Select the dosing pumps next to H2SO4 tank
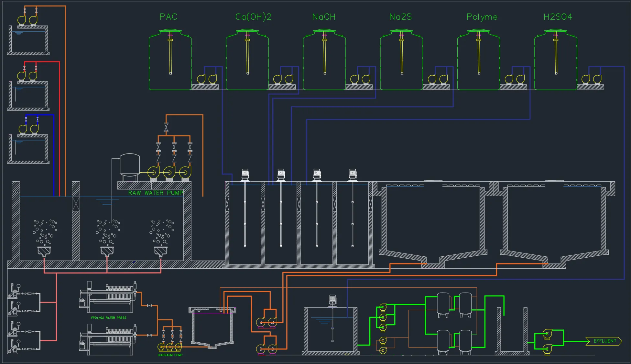631x364 pixels. [x=591, y=79]
